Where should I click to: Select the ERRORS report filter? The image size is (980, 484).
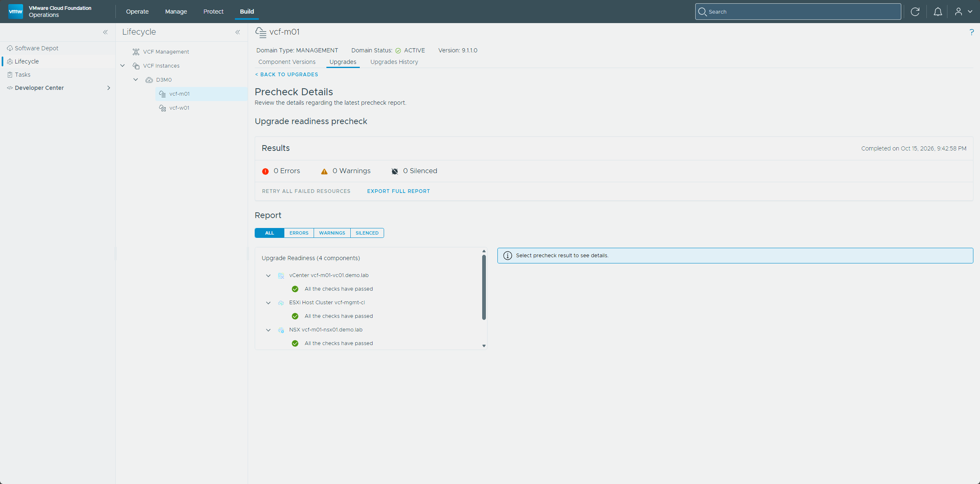(299, 233)
